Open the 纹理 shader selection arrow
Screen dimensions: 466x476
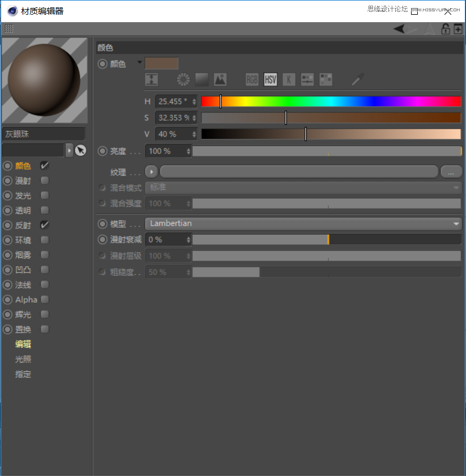[x=150, y=171]
